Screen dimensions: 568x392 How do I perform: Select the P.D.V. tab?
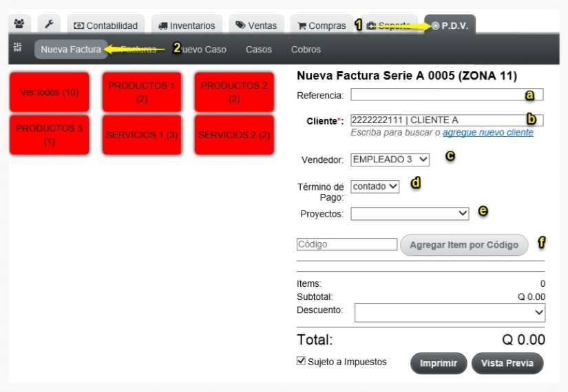(x=450, y=25)
